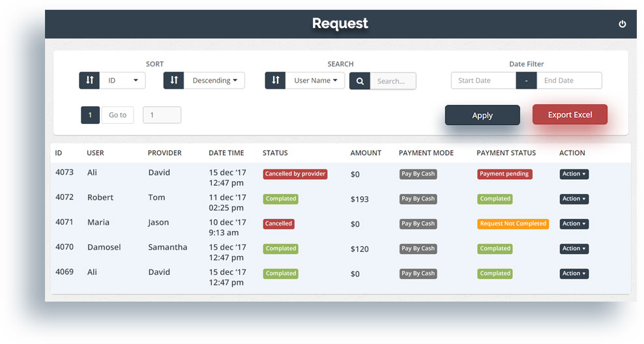Screen dimensions: 644x344
Task: Click request ID 4071
Action: point(65,222)
